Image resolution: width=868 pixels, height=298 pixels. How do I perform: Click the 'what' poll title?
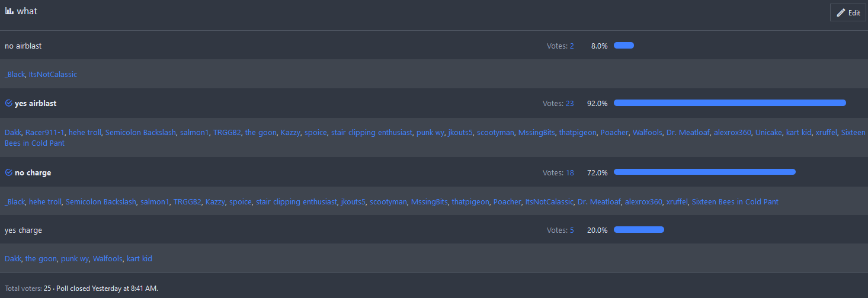point(27,11)
